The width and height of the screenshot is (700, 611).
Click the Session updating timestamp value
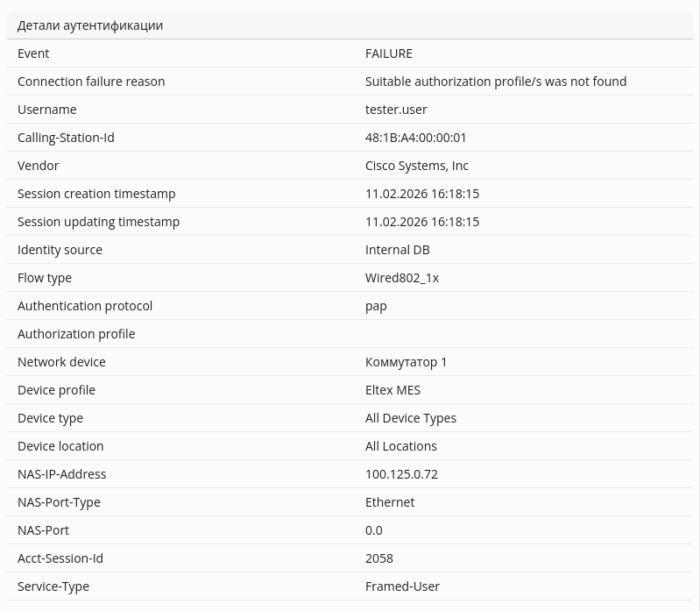point(421,222)
